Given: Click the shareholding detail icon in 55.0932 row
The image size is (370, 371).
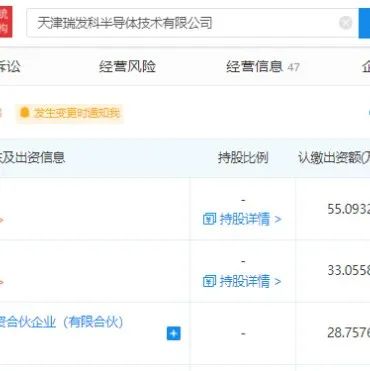Looking at the screenshot, I should click(209, 219).
